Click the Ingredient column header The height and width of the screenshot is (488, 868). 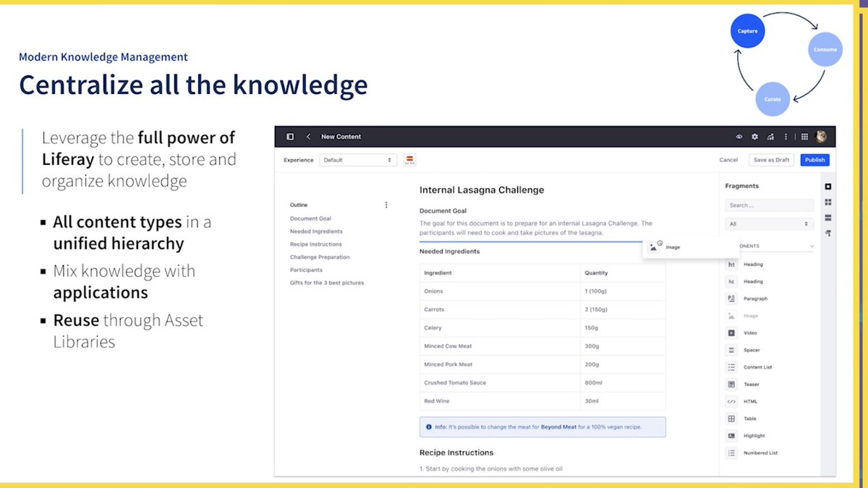click(x=501, y=273)
